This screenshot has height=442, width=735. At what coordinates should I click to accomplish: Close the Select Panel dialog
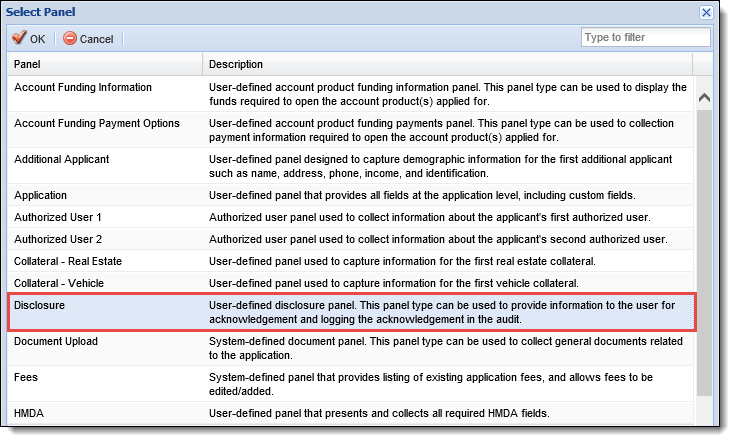click(706, 12)
